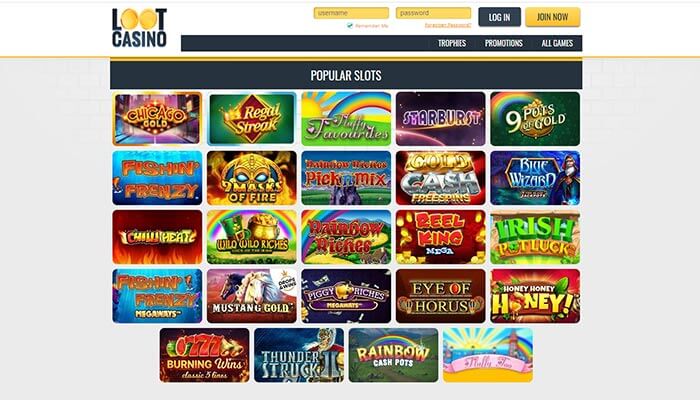Launch the Mustang Gold slot game
700x400 pixels.
point(251,296)
